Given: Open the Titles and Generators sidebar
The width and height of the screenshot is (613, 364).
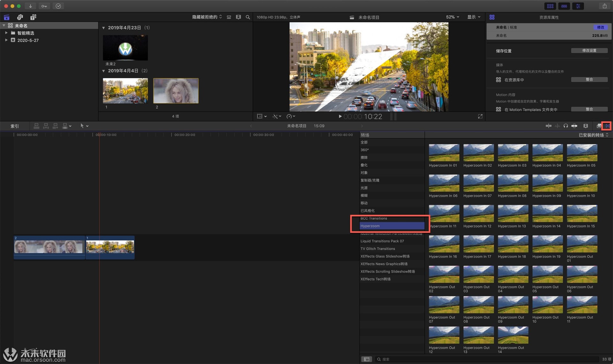Looking at the screenshot, I should [x=33, y=17].
